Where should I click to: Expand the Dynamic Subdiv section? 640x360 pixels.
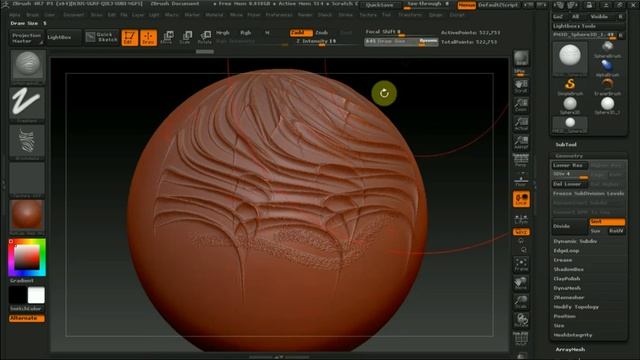point(575,241)
